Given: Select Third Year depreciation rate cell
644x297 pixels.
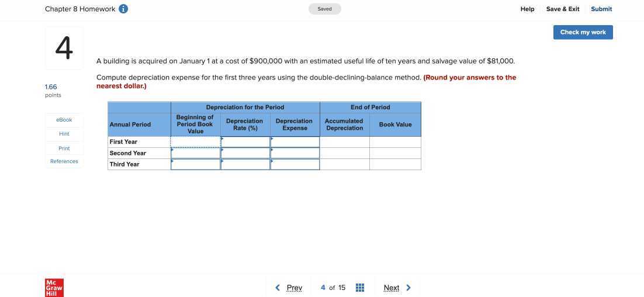Looking at the screenshot, I should pyautogui.click(x=245, y=164).
